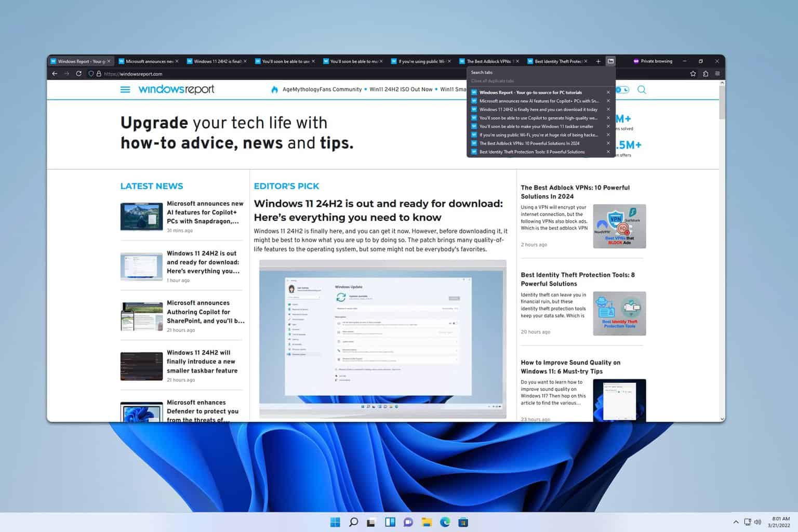The height and width of the screenshot is (532, 798).
Task: Switch to 'The Best Adblock VPNs' tab
Action: point(489,61)
